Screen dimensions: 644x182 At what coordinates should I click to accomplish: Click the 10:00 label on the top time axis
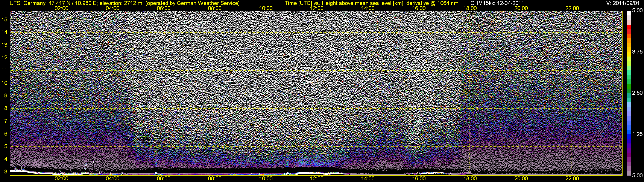pos(266,8)
